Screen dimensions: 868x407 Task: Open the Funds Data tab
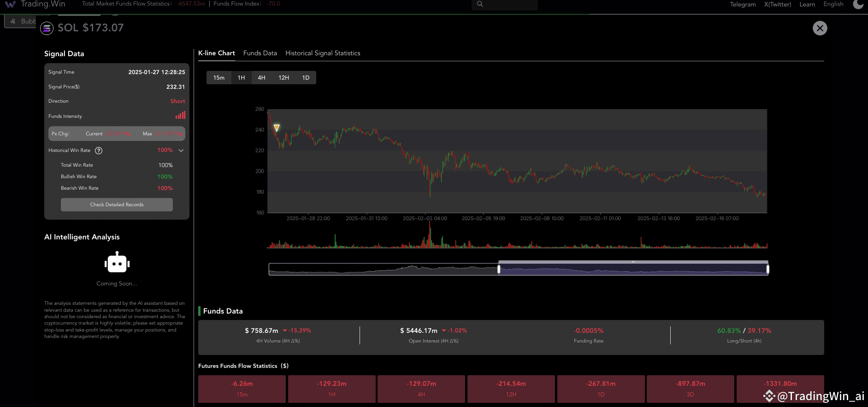coord(260,53)
